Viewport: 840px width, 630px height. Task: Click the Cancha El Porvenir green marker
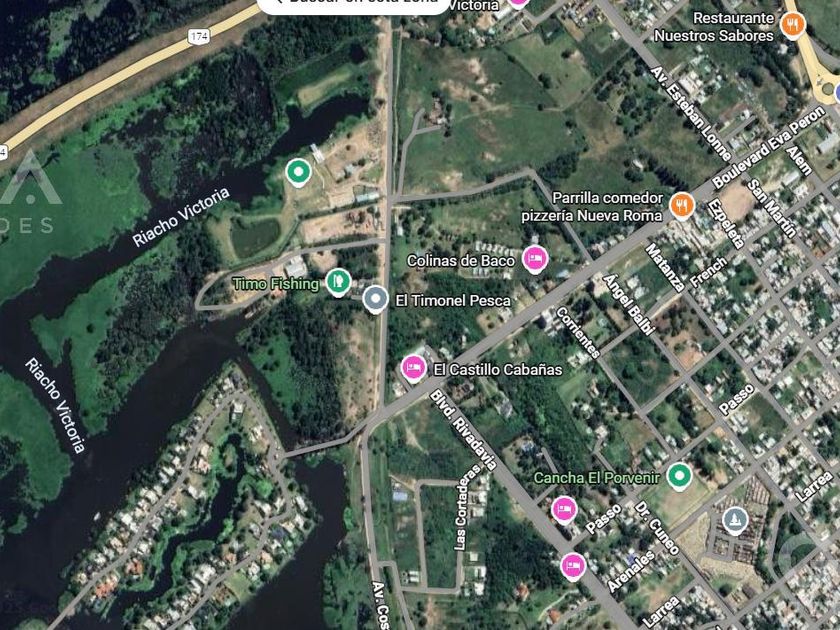point(679,476)
